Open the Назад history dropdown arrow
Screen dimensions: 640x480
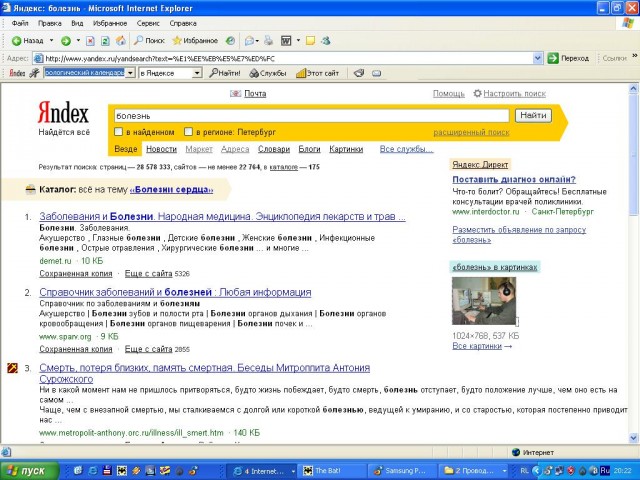(x=51, y=40)
